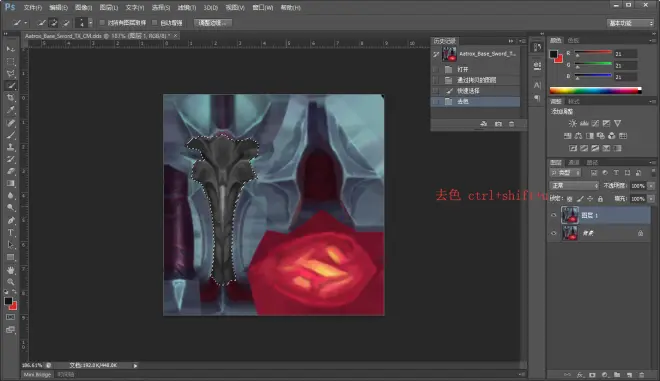
Task: Select the Dodge tool
Action: tap(11, 208)
